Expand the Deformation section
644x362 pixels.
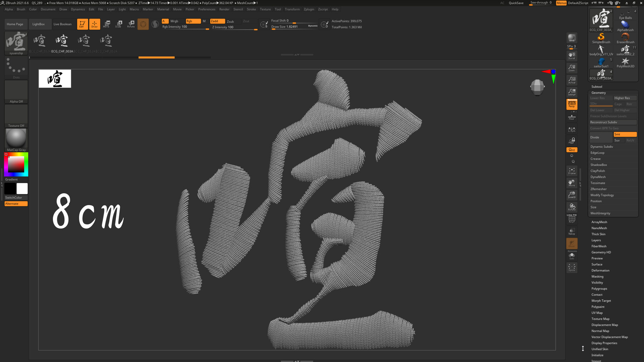(600, 270)
